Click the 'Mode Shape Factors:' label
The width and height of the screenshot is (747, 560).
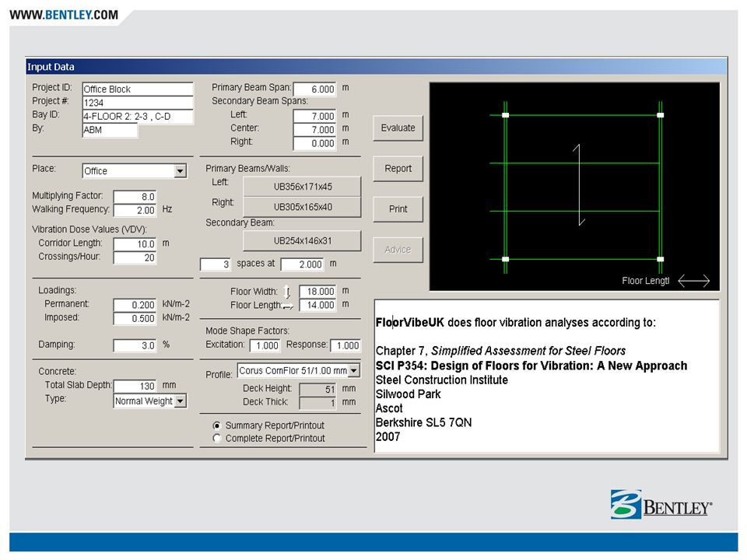click(247, 331)
